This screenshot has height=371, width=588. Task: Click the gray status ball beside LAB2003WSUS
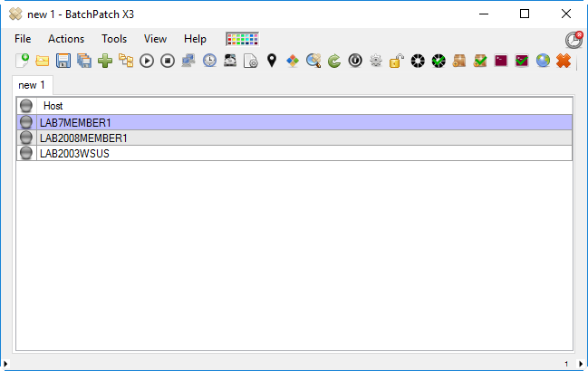pos(26,153)
